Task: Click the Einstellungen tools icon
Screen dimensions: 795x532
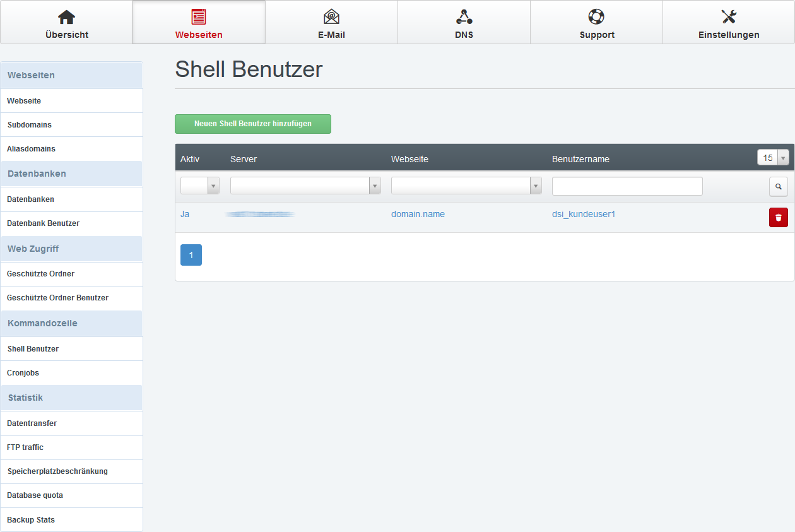Action: tap(729, 17)
